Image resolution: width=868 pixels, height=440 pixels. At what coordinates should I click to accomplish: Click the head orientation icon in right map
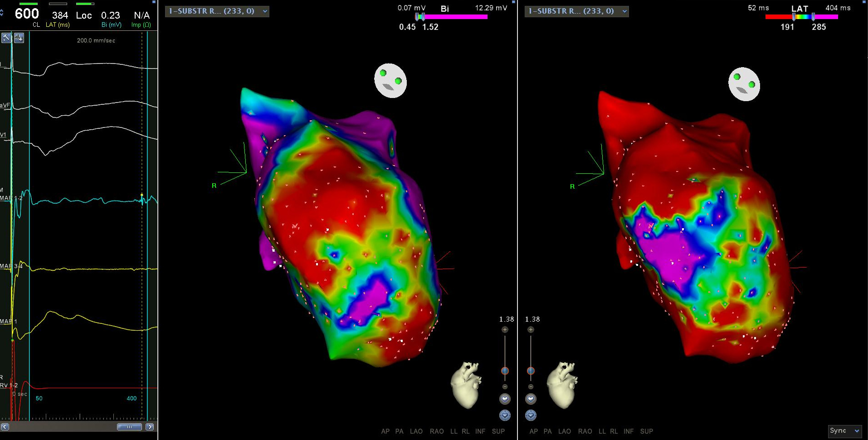click(x=744, y=84)
